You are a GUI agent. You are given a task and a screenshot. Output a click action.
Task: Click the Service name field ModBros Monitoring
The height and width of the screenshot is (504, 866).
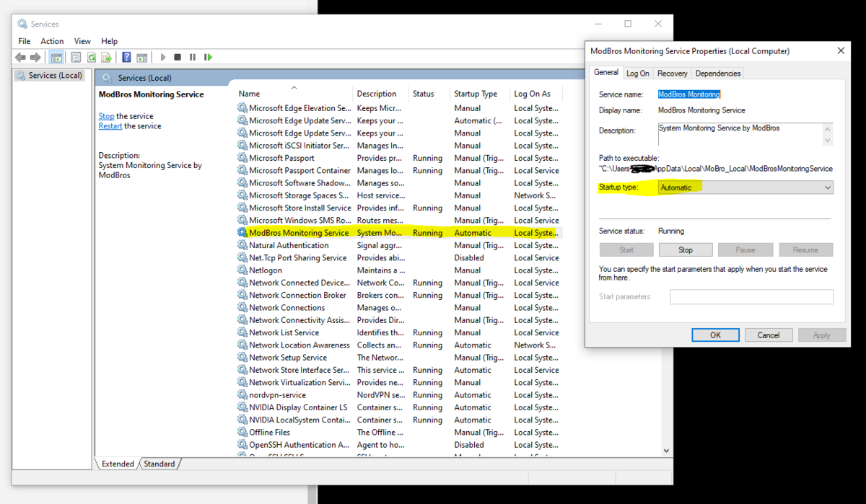[689, 94]
